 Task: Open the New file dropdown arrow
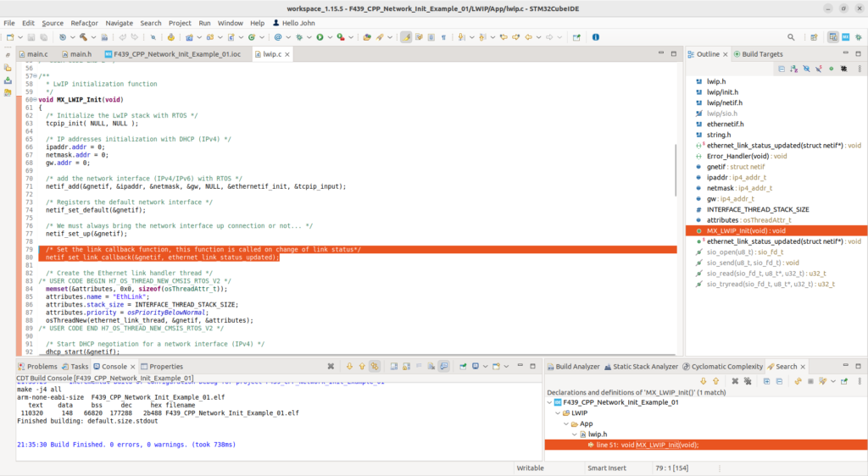click(x=20, y=37)
